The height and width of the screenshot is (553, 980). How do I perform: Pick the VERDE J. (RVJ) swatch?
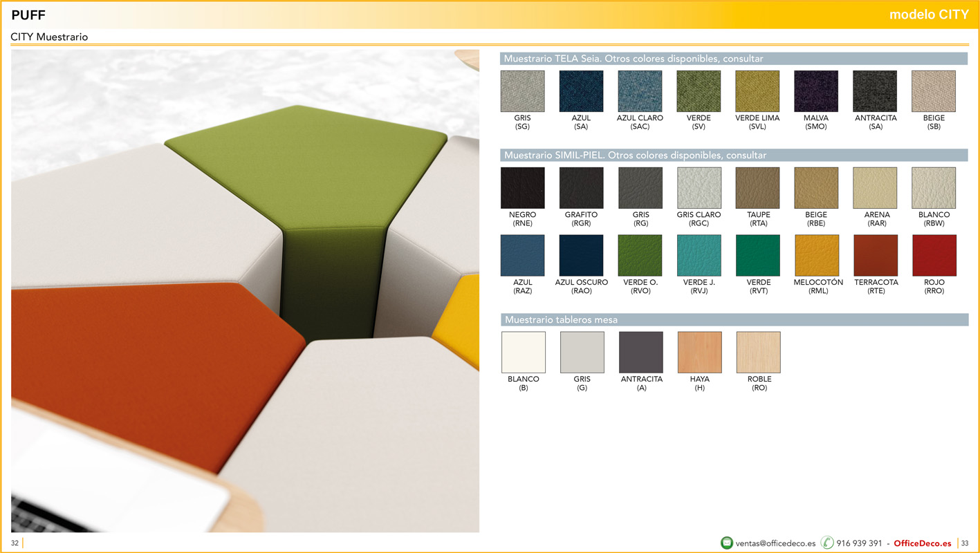click(x=699, y=256)
